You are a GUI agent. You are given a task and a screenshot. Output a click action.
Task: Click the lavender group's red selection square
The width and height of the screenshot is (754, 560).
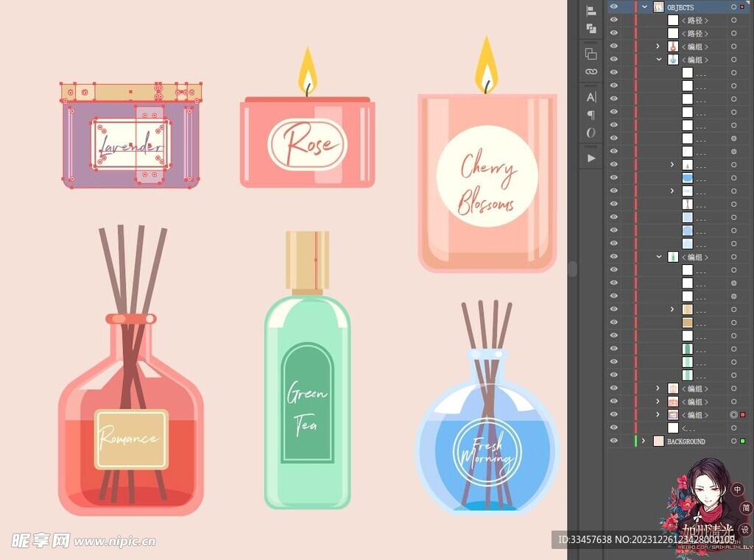743,414
